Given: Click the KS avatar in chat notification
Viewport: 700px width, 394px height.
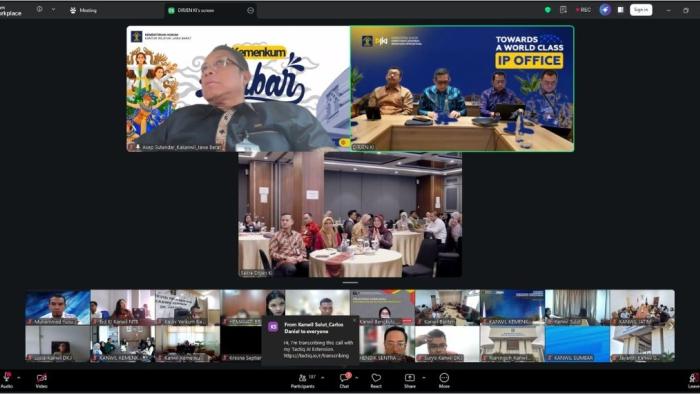Looking at the screenshot, I should (273, 327).
